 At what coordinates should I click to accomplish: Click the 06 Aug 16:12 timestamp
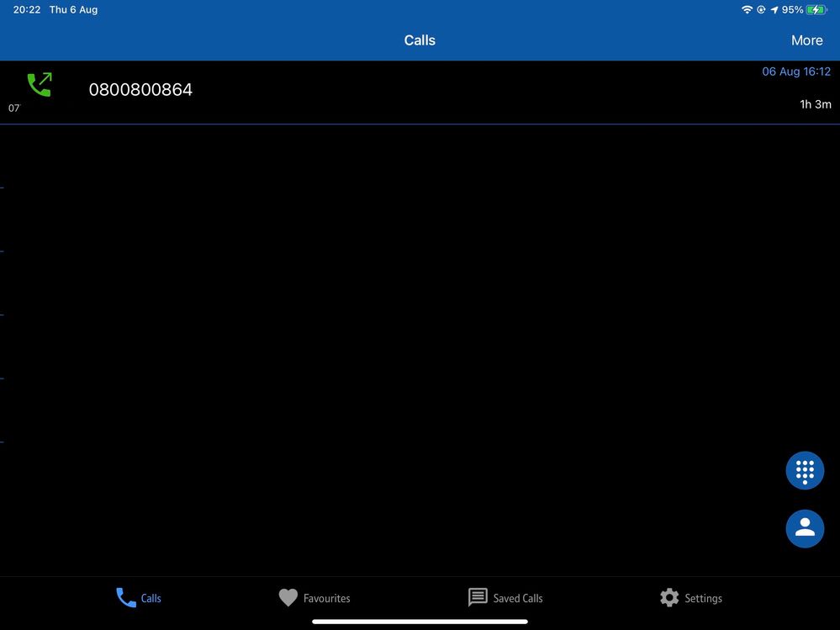pyautogui.click(x=795, y=71)
